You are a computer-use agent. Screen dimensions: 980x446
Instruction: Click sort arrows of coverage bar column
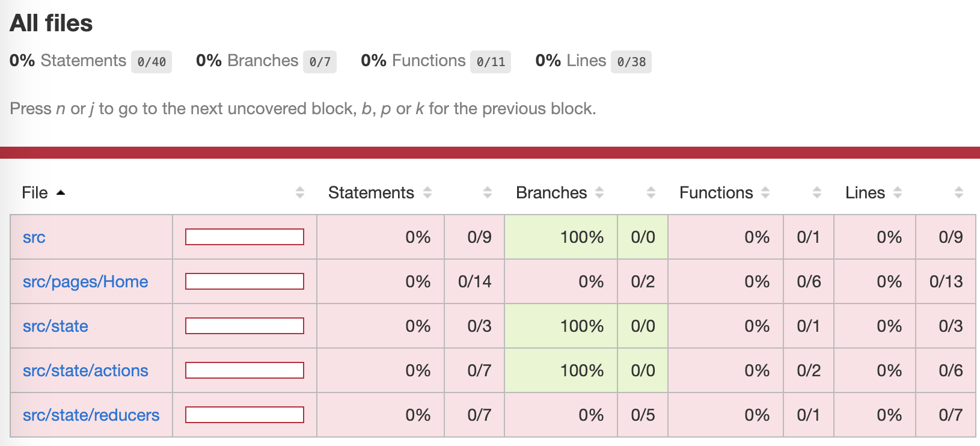point(300,192)
